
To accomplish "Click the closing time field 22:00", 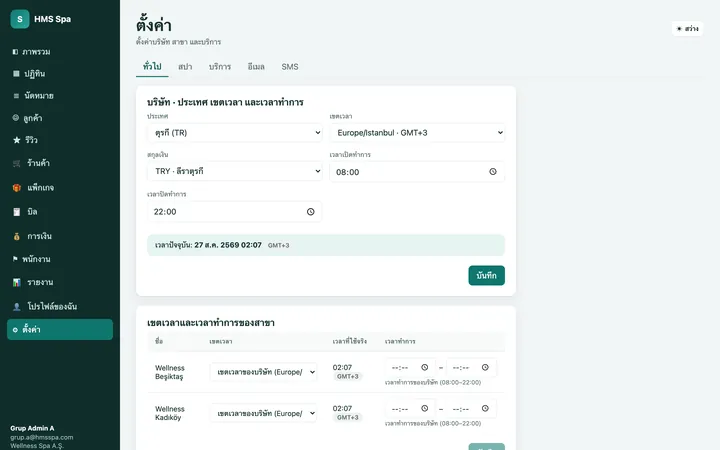I will [x=235, y=212].
